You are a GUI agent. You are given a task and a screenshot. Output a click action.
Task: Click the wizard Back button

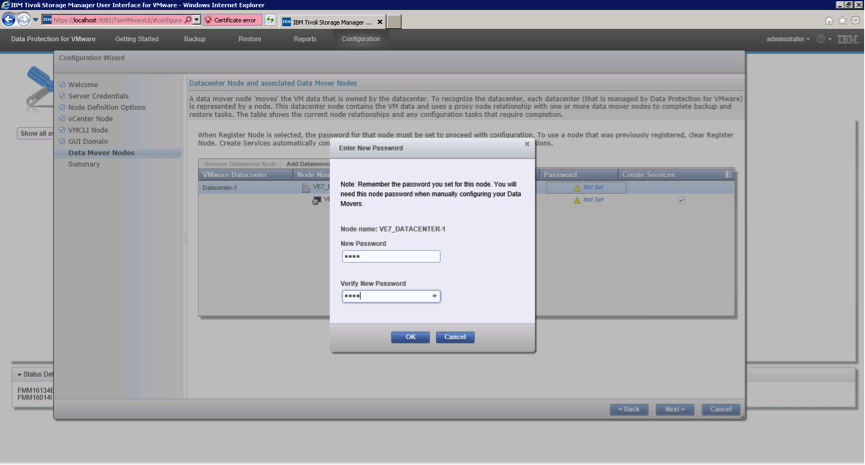pyautogui.click(x=629, y=409)
